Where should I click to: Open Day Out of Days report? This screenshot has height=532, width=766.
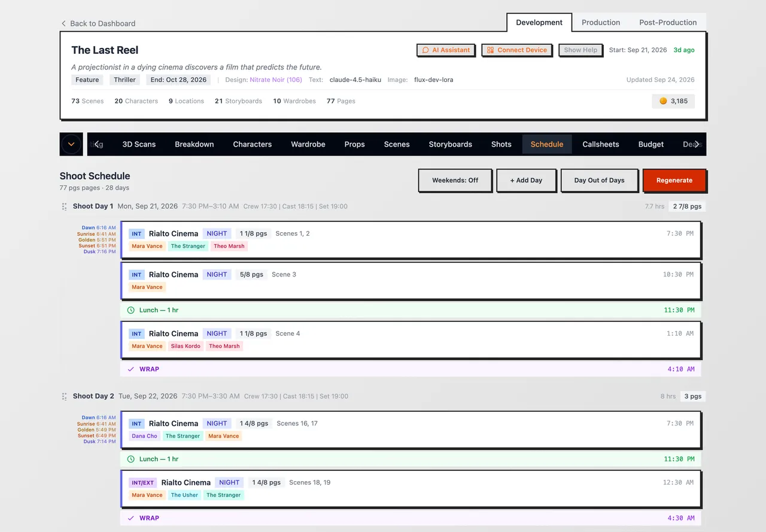tap(599, 180)
